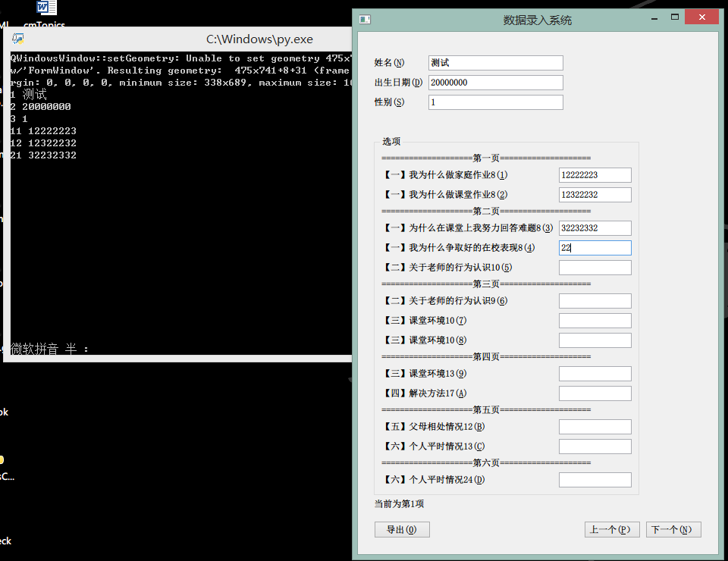The image size is (728, 561).
Task: Click the 我为什么做家庭作业8(1) input box
Action: (595, 175)
